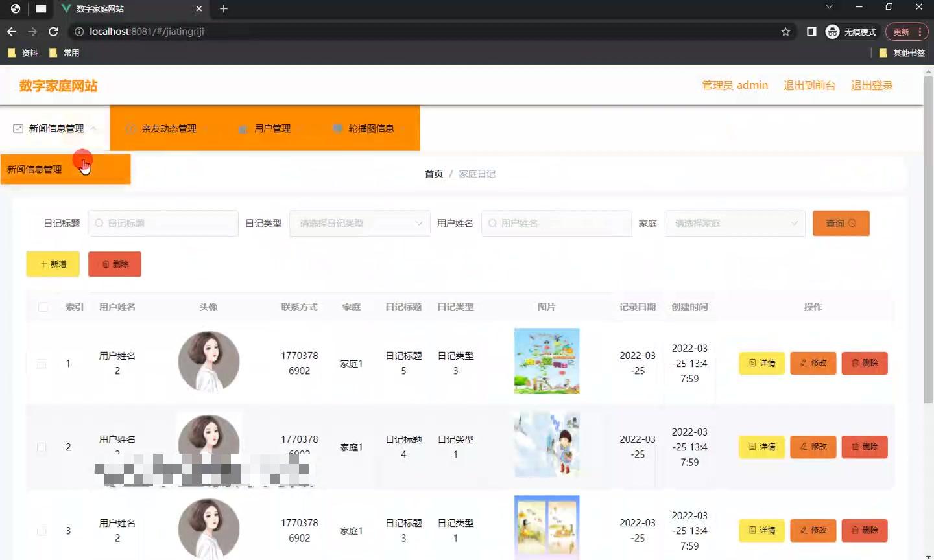
Task: Click inside the 用户姓名 input field
Action: coord(556,223)
